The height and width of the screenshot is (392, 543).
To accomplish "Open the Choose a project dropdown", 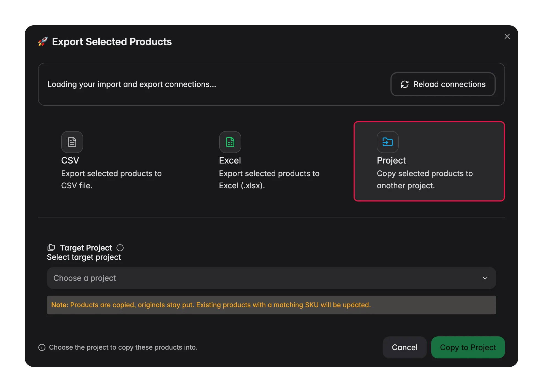I will pyautogui.click(x=271, y=278).
